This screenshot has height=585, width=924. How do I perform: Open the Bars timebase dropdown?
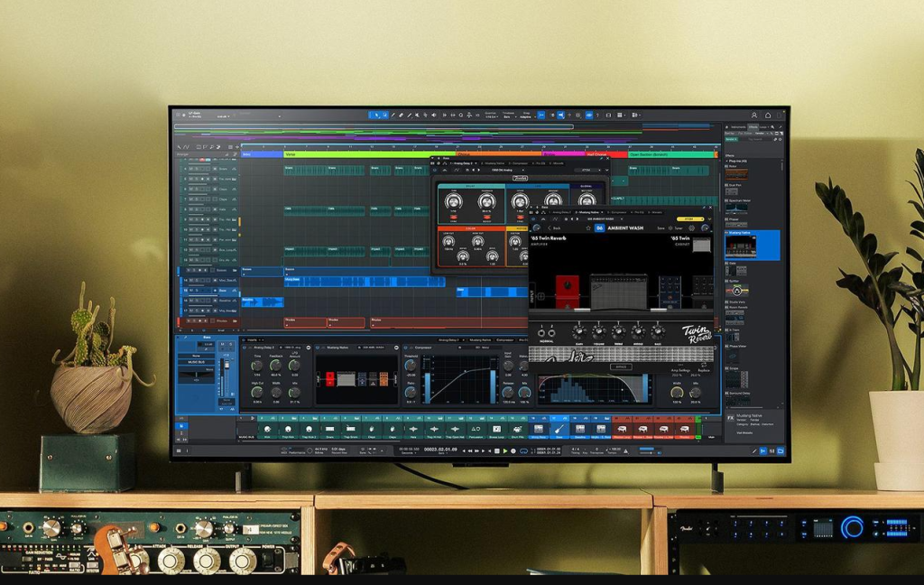click(505, 117)
